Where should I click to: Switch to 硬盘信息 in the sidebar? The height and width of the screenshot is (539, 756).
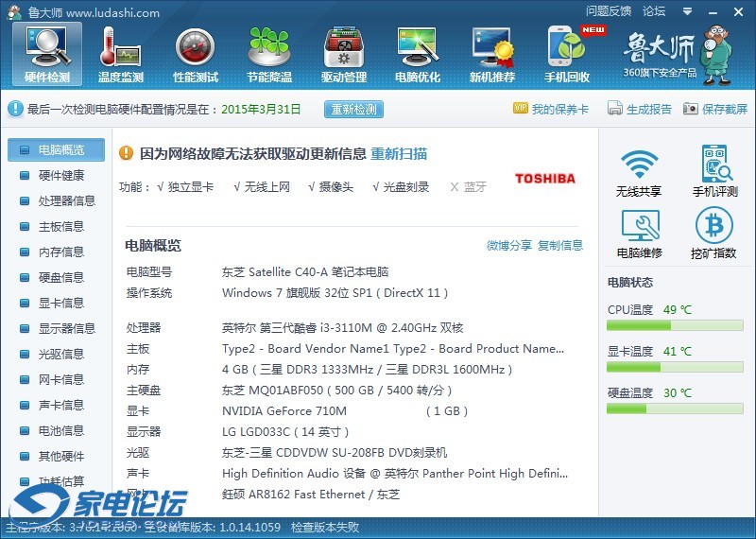click(x=60, y=277)
